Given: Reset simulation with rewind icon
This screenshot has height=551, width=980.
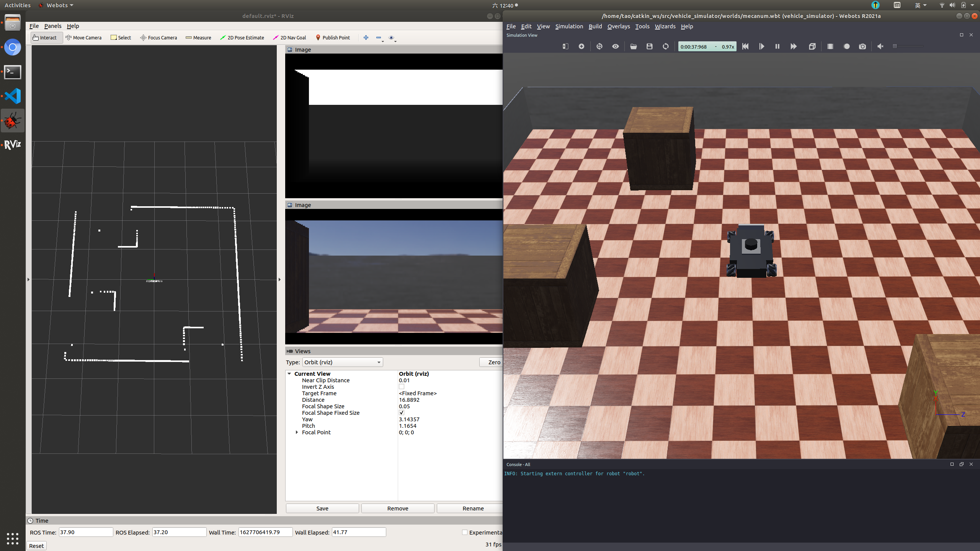Looking at the screenshot, I should 745,46.
